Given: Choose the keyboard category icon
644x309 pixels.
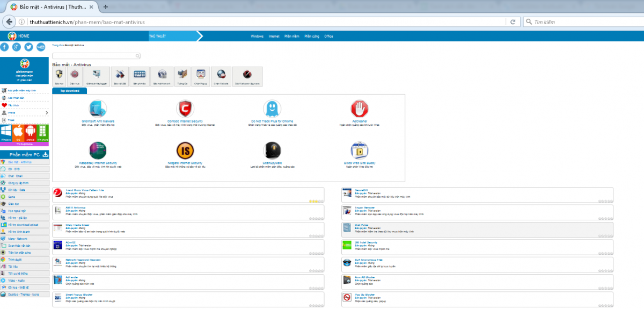Looking at the screenshot, I should (139, 76).
